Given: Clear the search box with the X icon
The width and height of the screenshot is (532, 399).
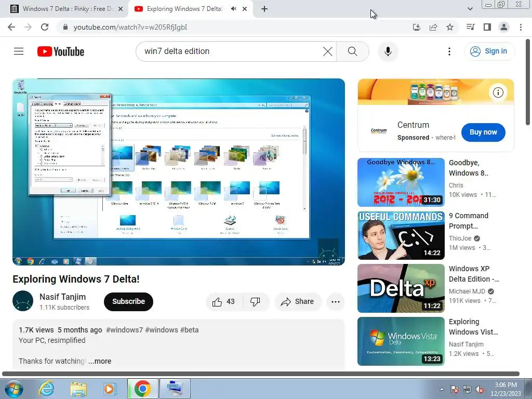Looking at the screenshot, I should tap(328, 51).
